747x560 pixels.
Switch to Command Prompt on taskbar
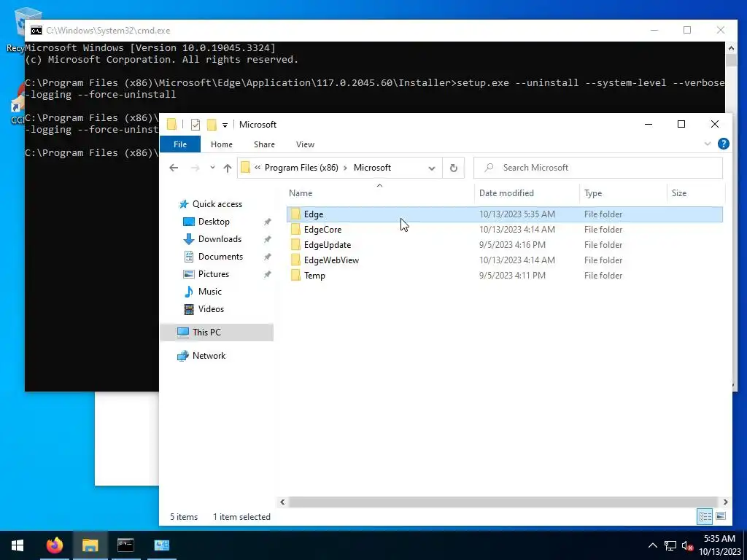click(x=125, y=545)
